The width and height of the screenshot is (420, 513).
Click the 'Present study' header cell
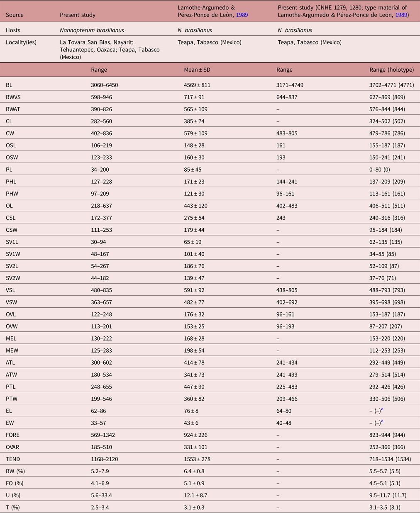pos(78,15)
